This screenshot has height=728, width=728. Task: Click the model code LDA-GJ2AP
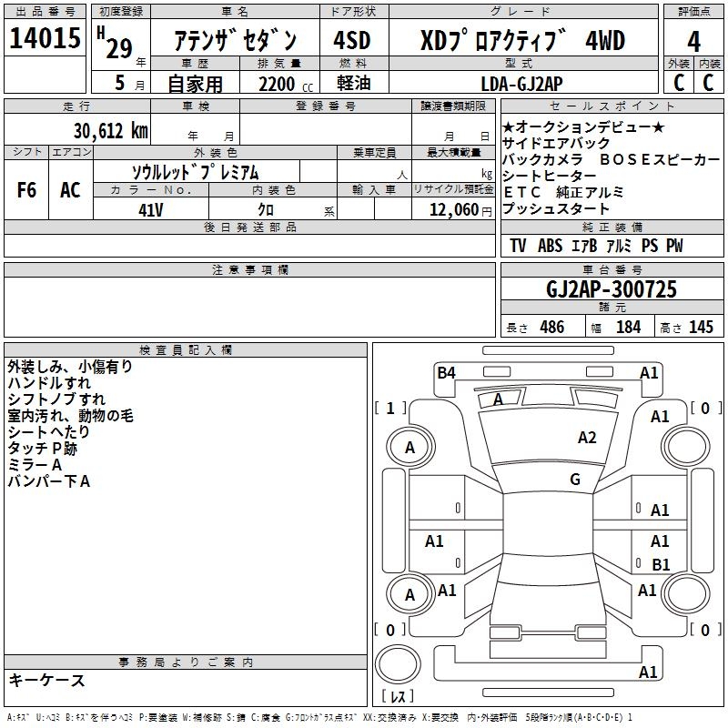[x=522, y=84]
